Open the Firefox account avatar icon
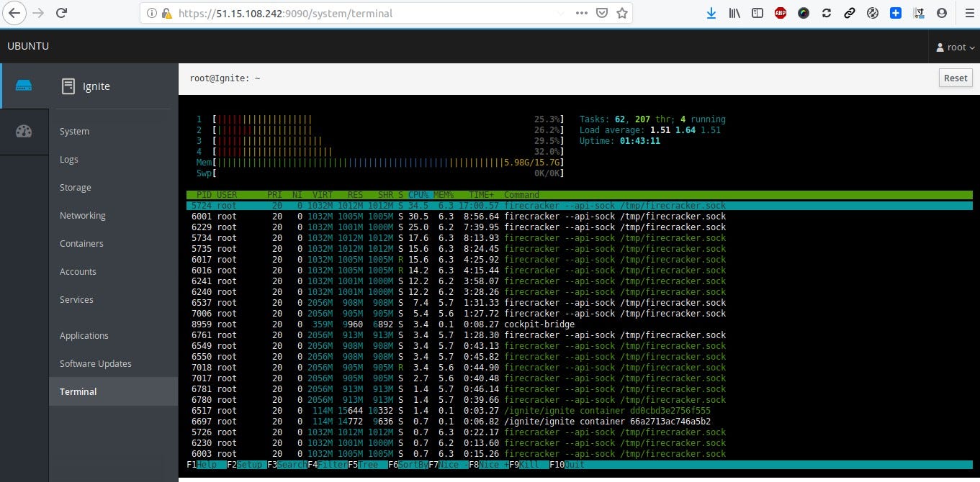This screenshot has height=482, width=980. click(941, 13)
